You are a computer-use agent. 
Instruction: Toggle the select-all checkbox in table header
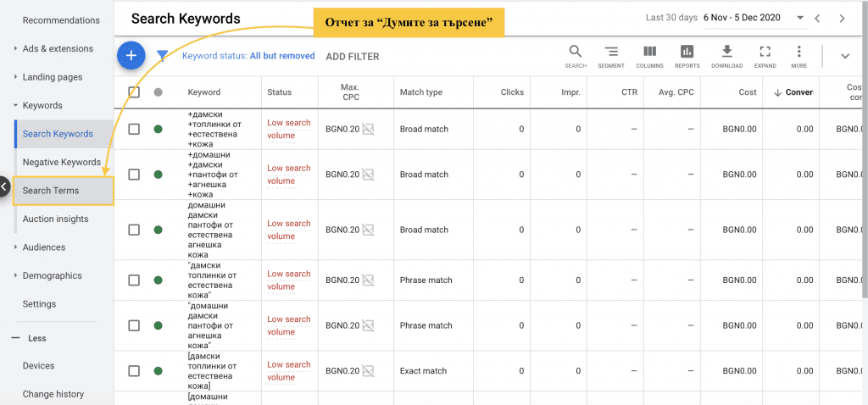[134, 92]
